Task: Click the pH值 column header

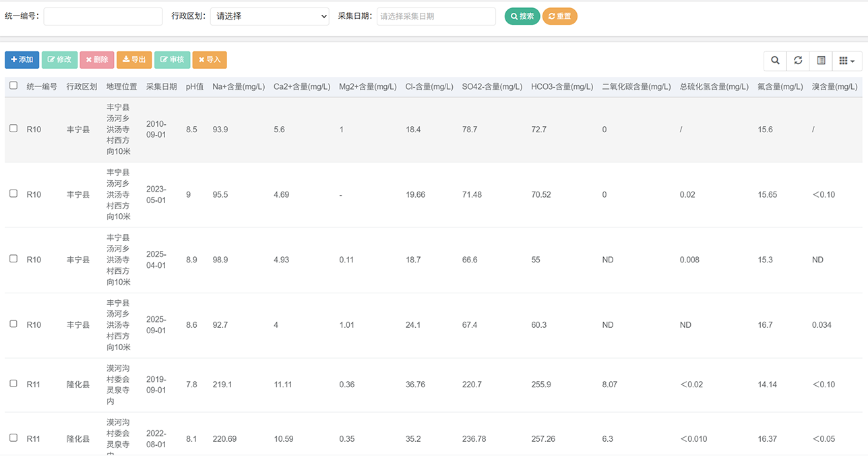Action: click(194, 87)
